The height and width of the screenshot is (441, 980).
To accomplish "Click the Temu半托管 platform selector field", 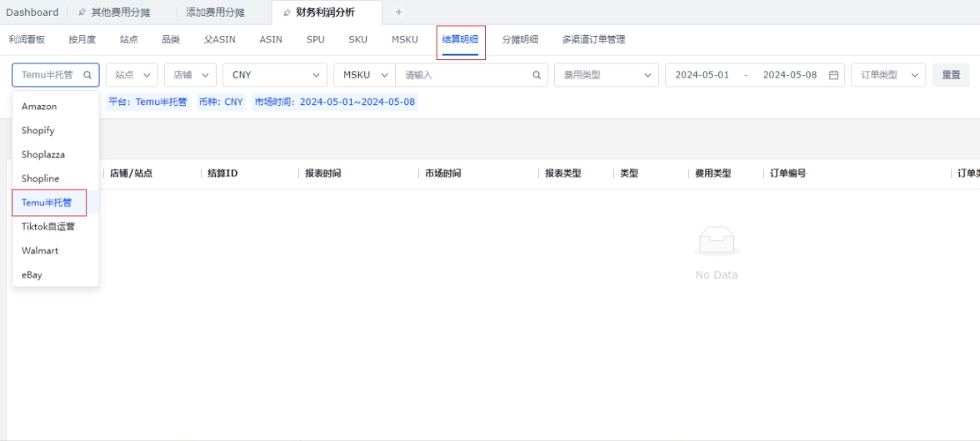I will (x=56, y=74).
